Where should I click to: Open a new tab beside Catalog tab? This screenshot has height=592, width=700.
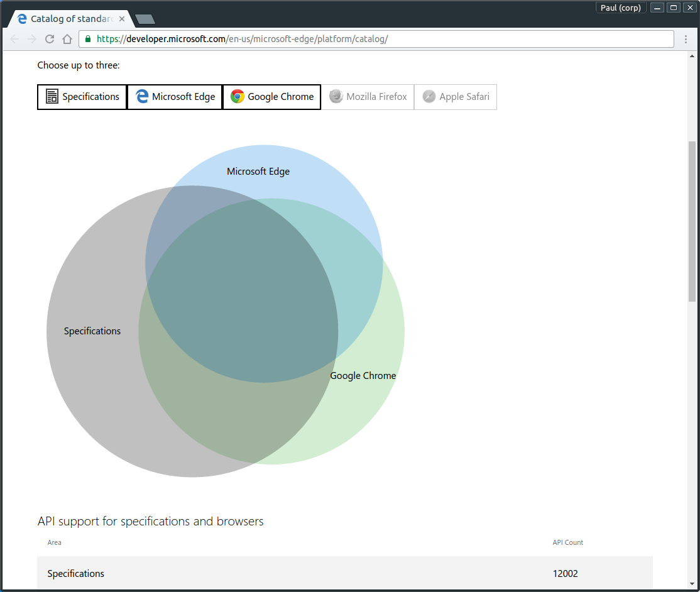[x=145, y=19]
